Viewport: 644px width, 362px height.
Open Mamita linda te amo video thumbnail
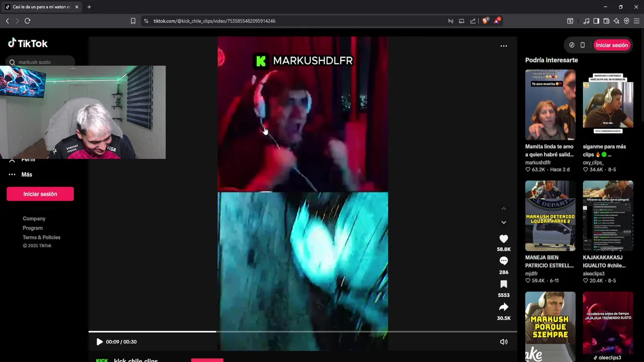click(550, 105)
